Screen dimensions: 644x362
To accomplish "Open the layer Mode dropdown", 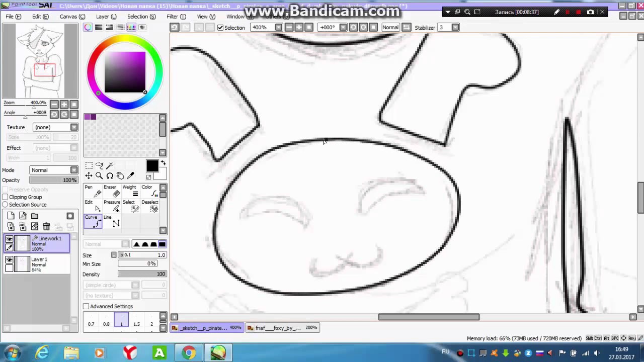I will (74, 170).
